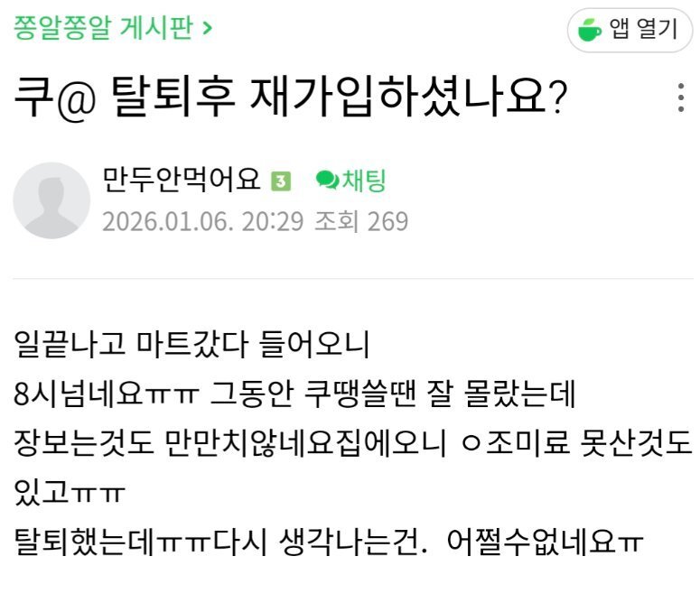Image resolution: width=700 pixels, height=612 pixels.
Task: Click the post date 2026.01.06. 20:29
Action: [x=202, y=221]
